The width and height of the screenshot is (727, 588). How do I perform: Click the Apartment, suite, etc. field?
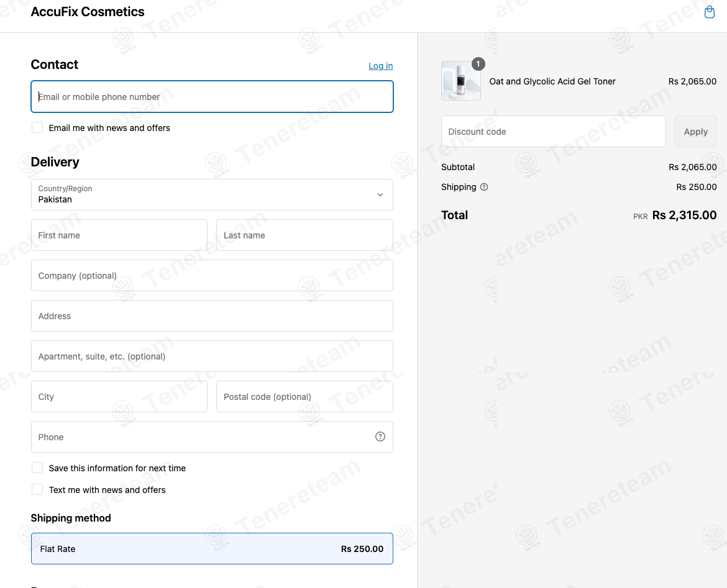pos(212,356)
